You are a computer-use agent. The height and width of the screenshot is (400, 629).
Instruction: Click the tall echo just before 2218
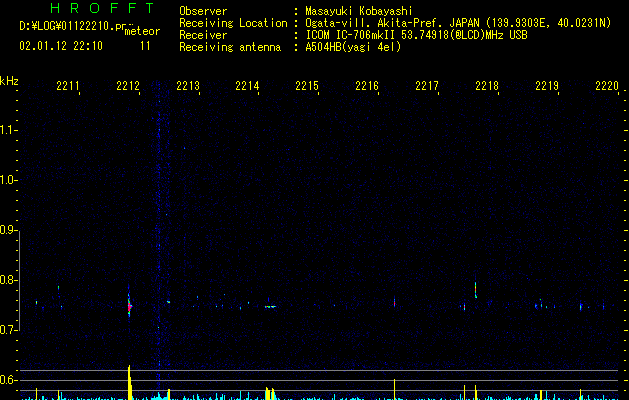tap(476, 290)
